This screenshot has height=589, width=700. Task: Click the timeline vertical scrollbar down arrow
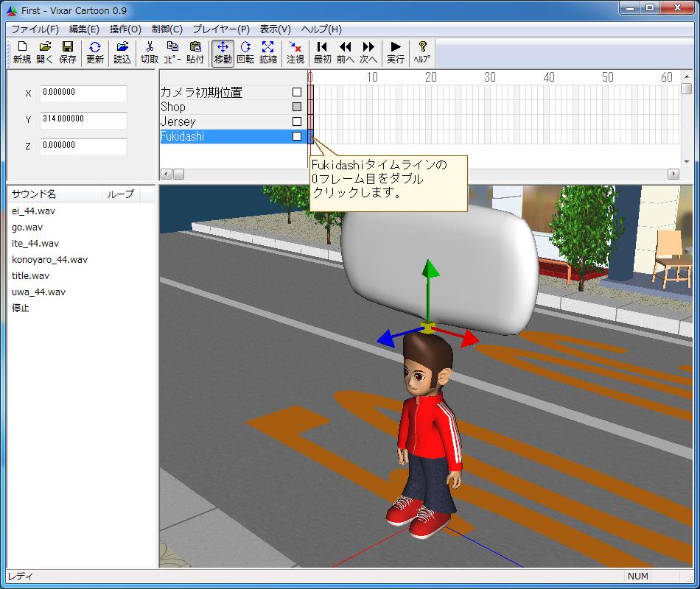(x=686, y=161)
